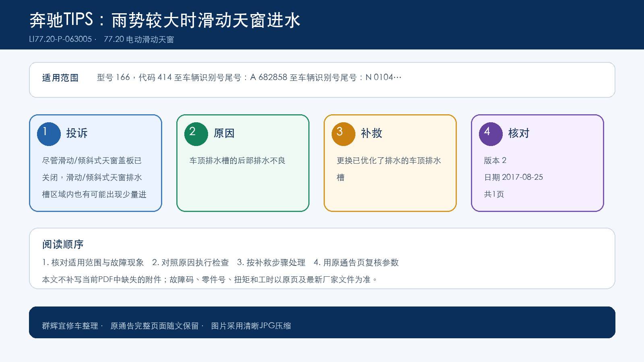Click step 2. 对照原因执行检查
This screenshot has height=362, width=644.
click(190, 263)
